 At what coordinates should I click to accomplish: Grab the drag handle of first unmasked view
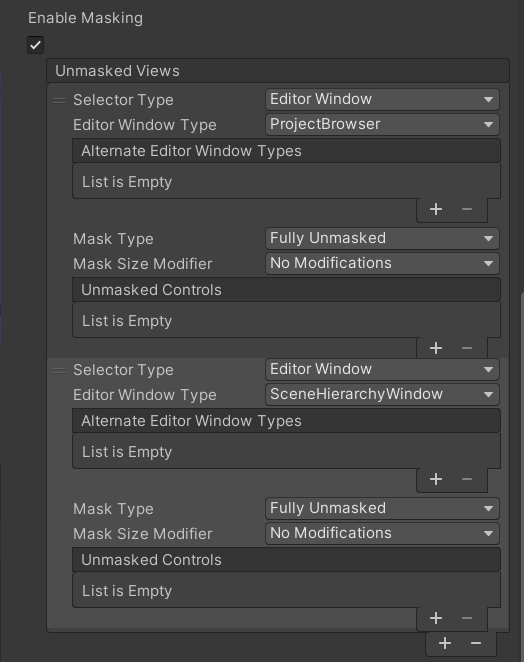point(59,100)
